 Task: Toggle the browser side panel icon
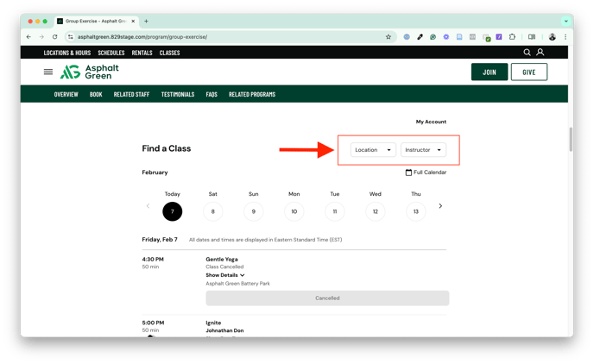[532, 37]
